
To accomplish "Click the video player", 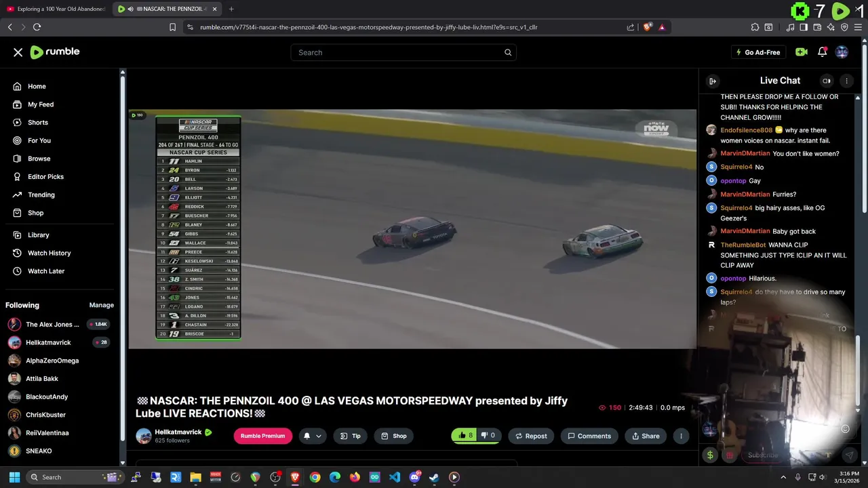I will [x=412, y=229].
